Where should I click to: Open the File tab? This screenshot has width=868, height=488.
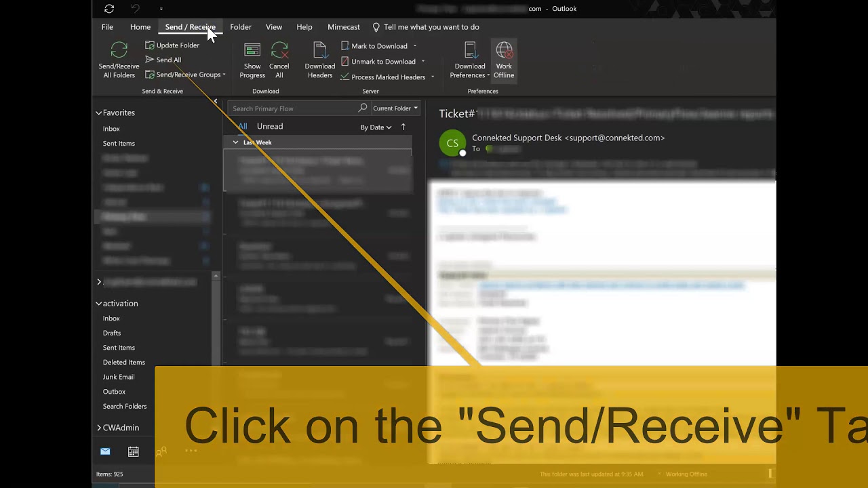pyautogui.click(x=107, y=27)
